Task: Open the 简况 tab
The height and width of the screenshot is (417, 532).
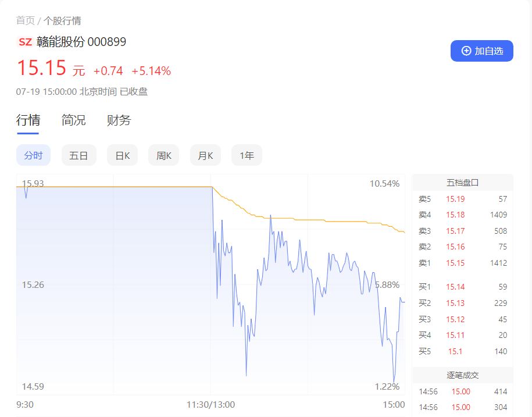Action: 73,120
